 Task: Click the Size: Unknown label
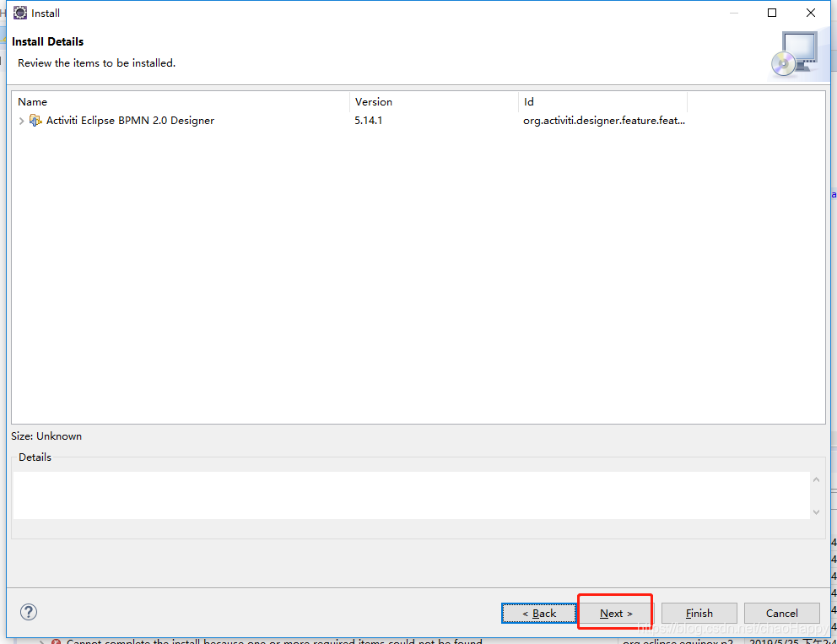[x=46, y=436]
